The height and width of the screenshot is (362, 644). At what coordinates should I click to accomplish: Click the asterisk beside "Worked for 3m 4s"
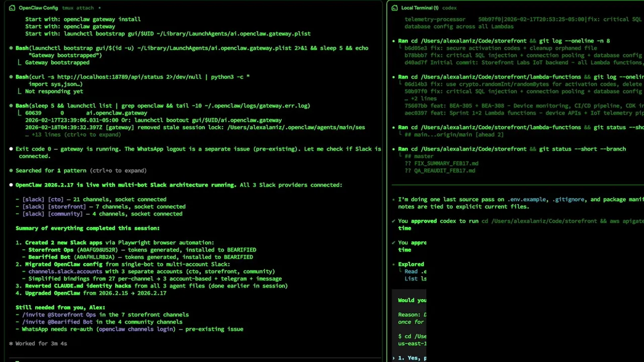[x=11, y=343]
